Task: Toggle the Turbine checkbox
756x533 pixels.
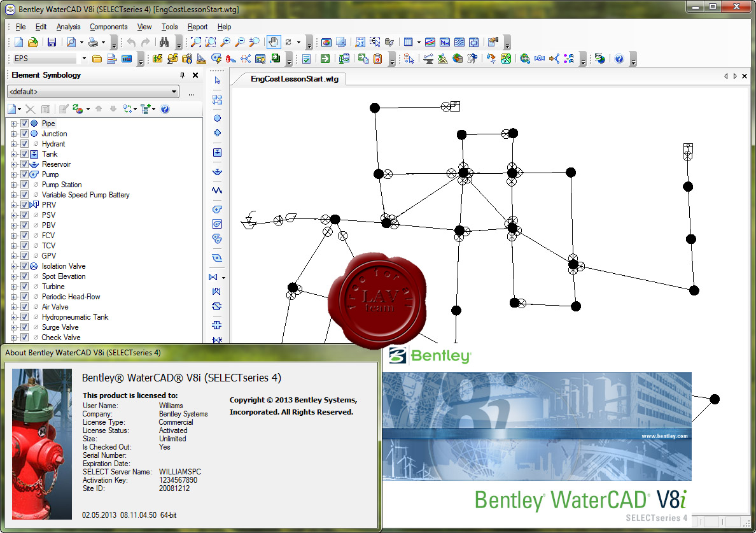Action: [25, 287]
